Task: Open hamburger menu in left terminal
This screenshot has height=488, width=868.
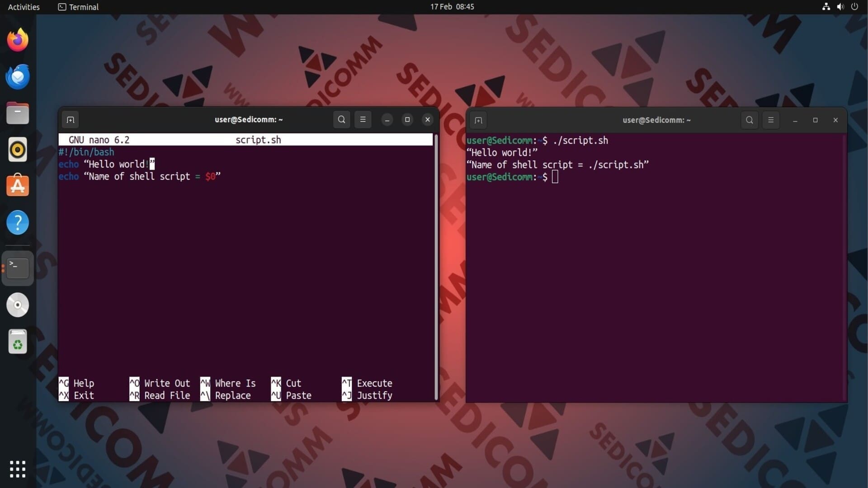Action: point(363,120)
